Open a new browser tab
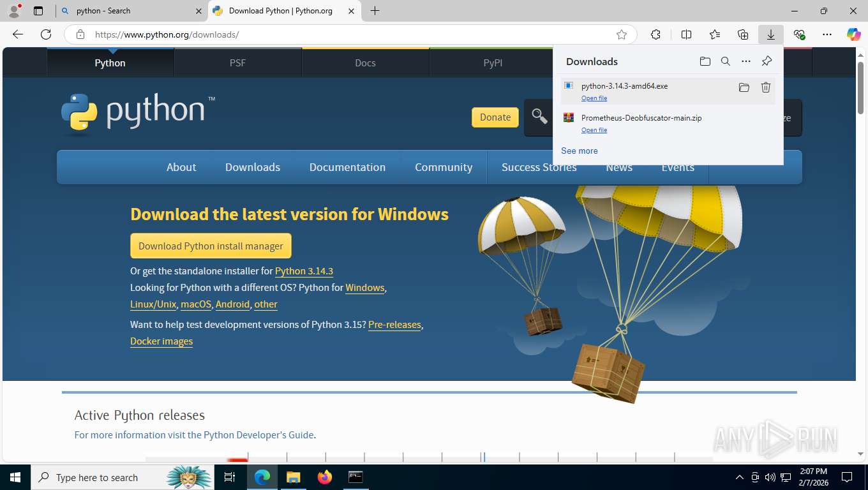This screenshot has height=490, width=868. 375,11
